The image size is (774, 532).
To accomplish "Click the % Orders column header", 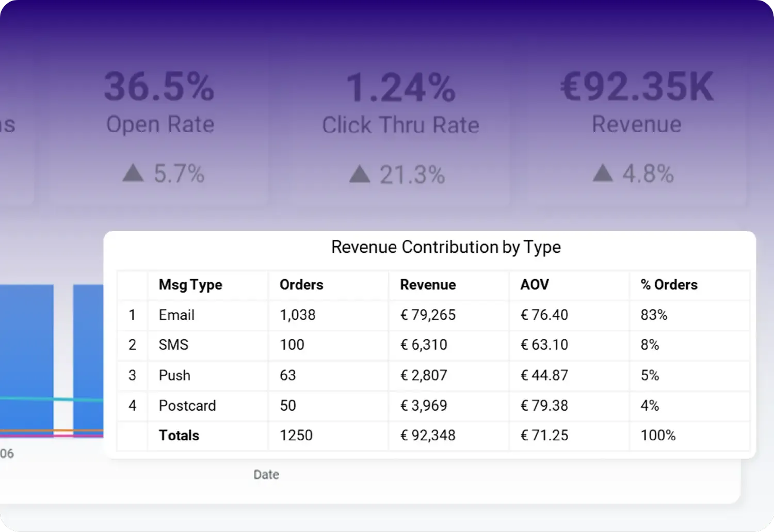I will click(669, 285).
